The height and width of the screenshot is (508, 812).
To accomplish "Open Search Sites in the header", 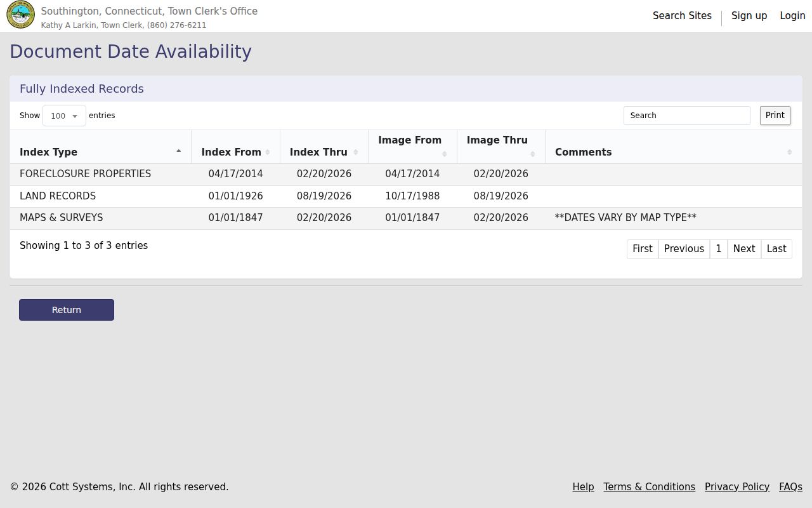I will pyautogui.click(x=682, y=16).
